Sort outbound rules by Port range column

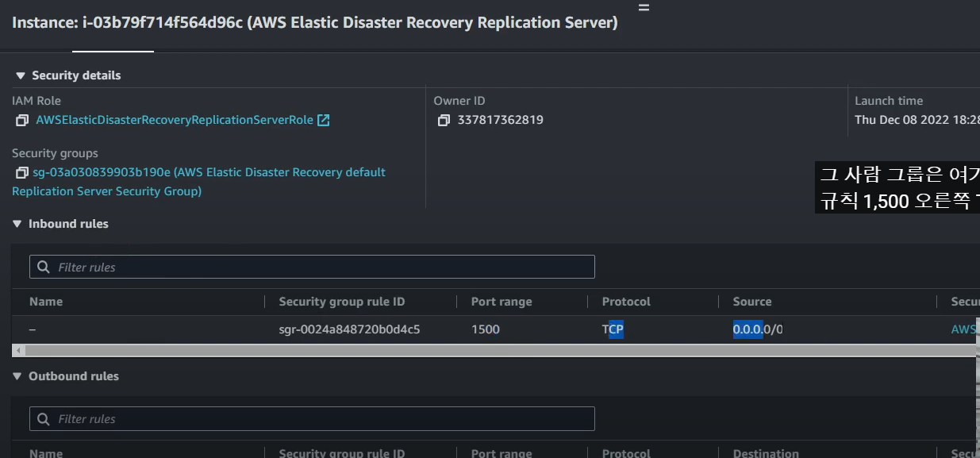[x=502, y=453]
